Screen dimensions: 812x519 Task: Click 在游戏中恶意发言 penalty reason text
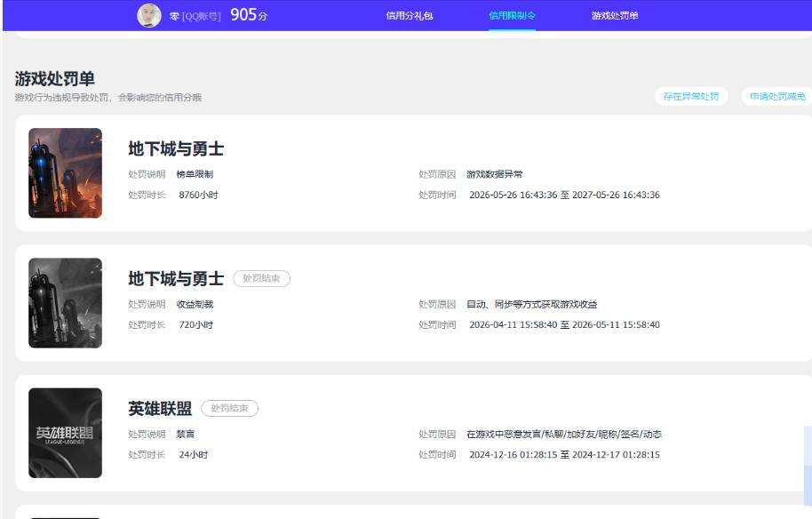point(564,435)
